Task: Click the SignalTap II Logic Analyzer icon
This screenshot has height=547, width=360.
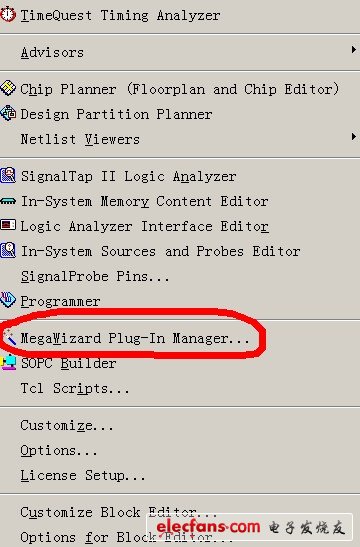Action: (8, 175)
